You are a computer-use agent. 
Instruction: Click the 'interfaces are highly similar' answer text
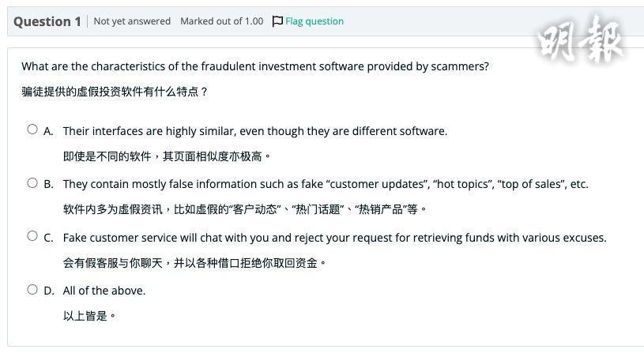254,131
